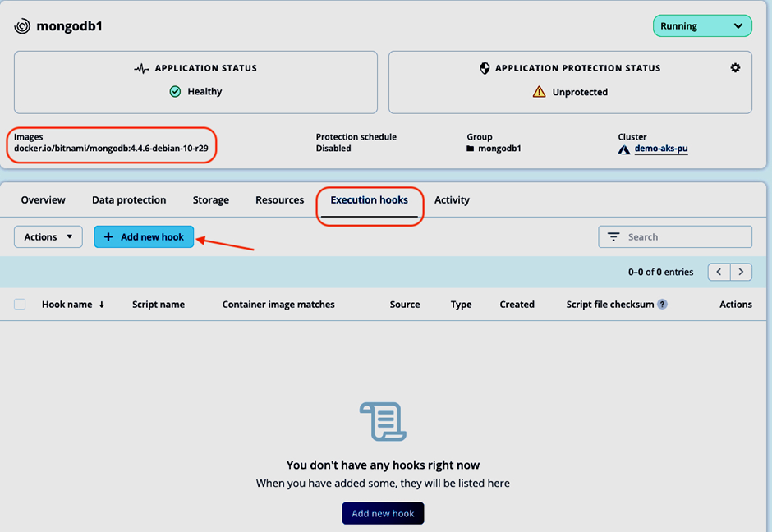Click the Source column header

[x=405, y=305]
